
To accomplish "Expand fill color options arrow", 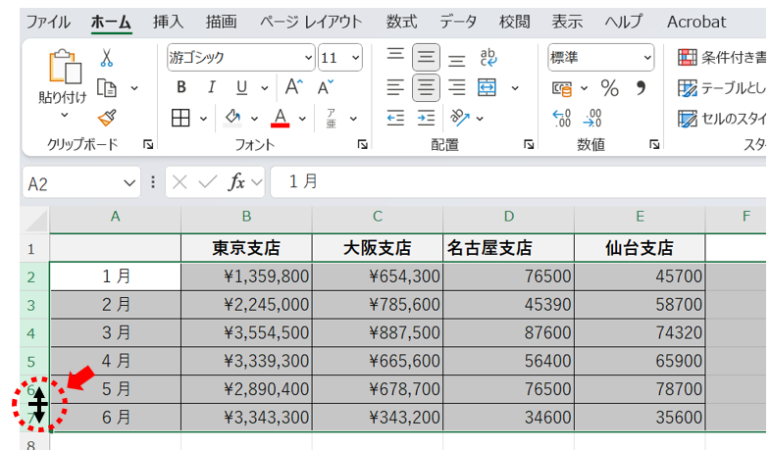I will [x=254, y=118].
